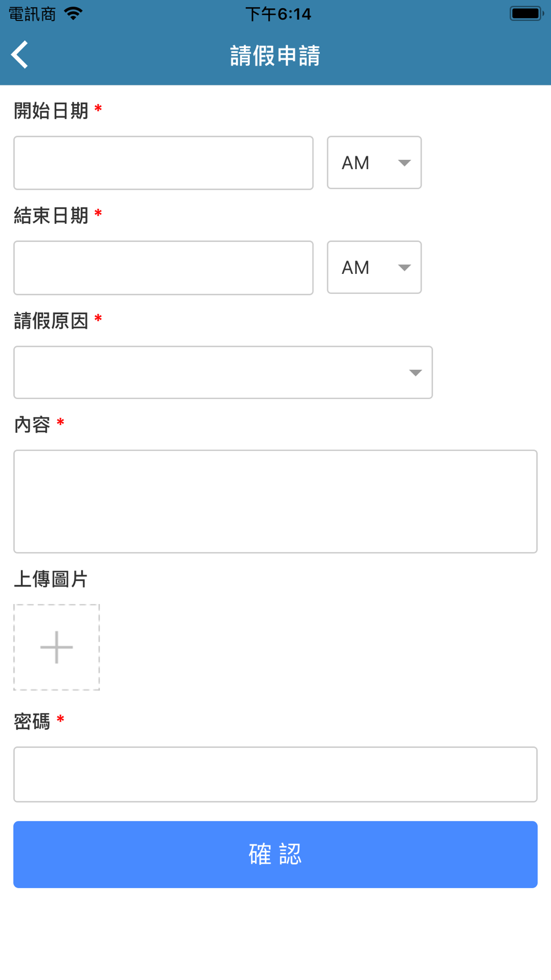
Task: Tap the 電訊商 carrier label
Action: 33,14
